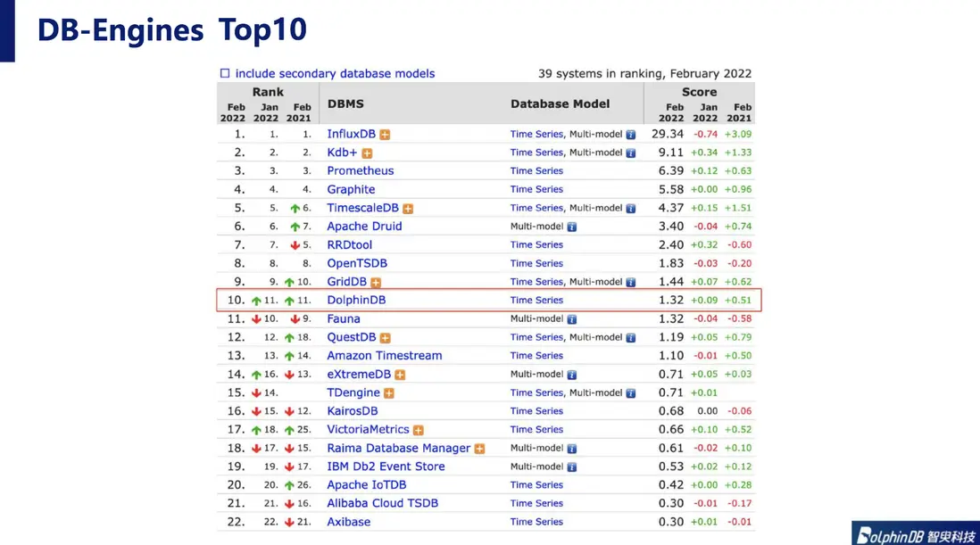Click the TimescaleDB score value 4.37
Screen dimensions: 980x545
[x=670, y=208]
